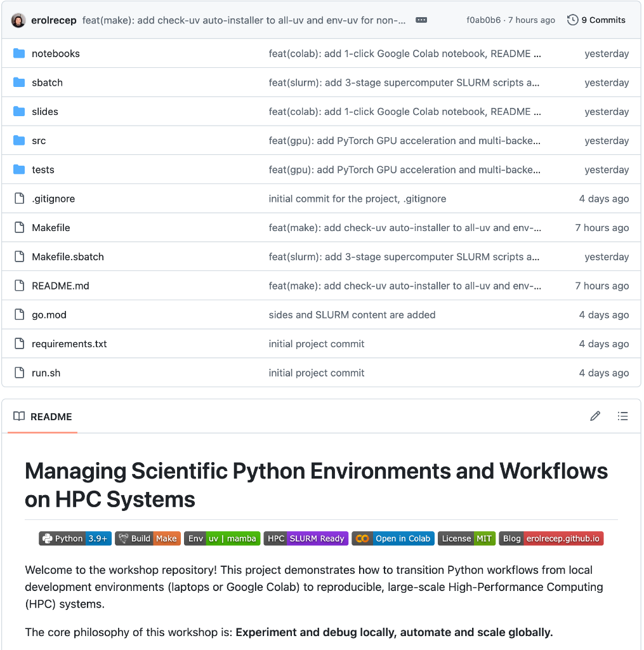
Task: Open the Makefile file
Action: coord(51,228)
